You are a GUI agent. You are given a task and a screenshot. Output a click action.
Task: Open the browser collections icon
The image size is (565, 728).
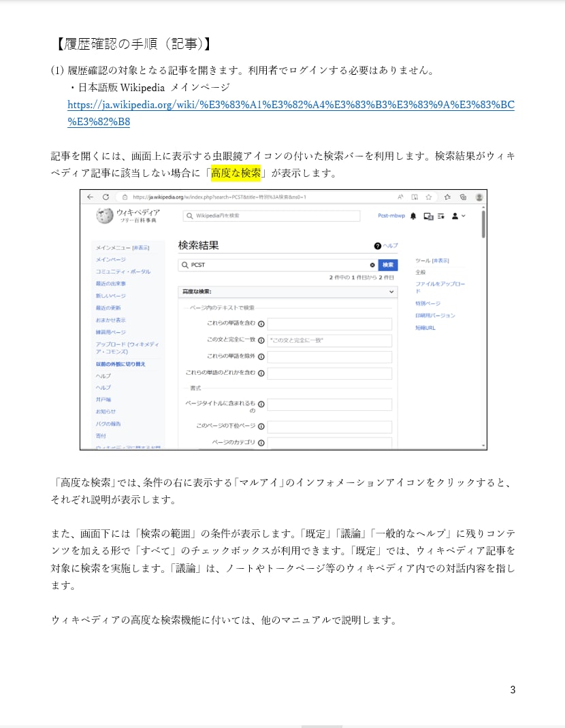(x=463, y=197)
